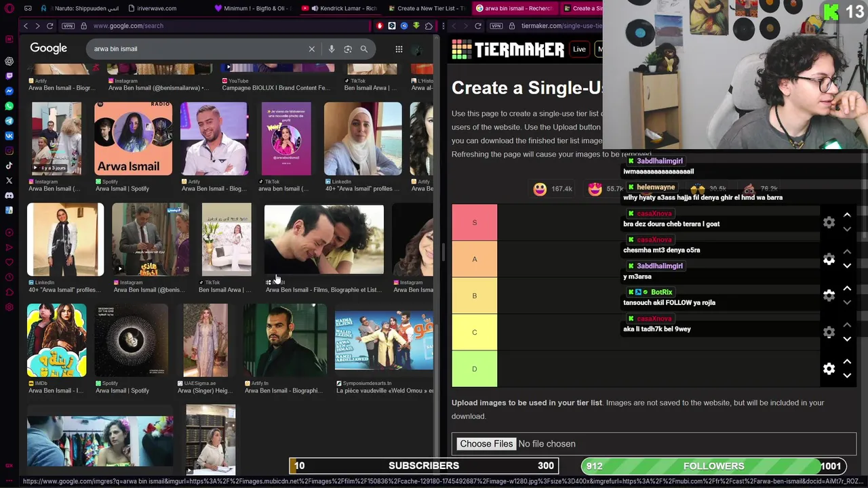The image size is (868, 488).
Task: Click the Opera logo menu button
Action: [9, 8]
